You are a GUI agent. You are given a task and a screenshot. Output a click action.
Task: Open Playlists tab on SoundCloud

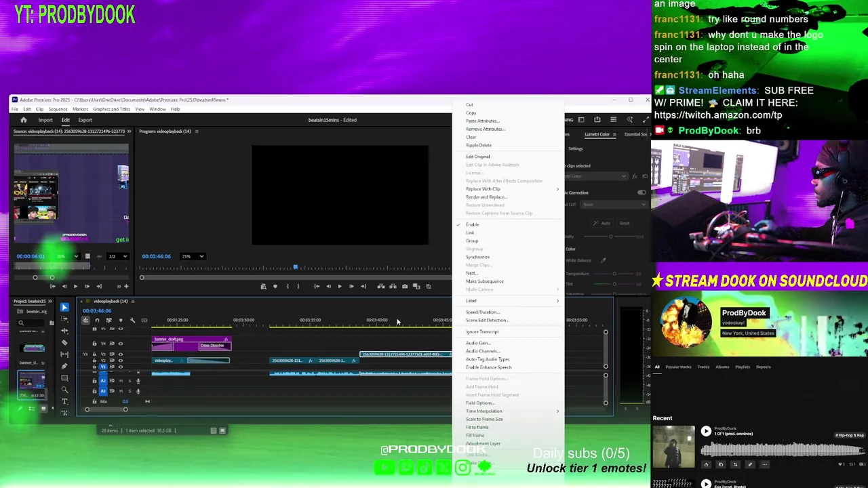coord(743,367)
